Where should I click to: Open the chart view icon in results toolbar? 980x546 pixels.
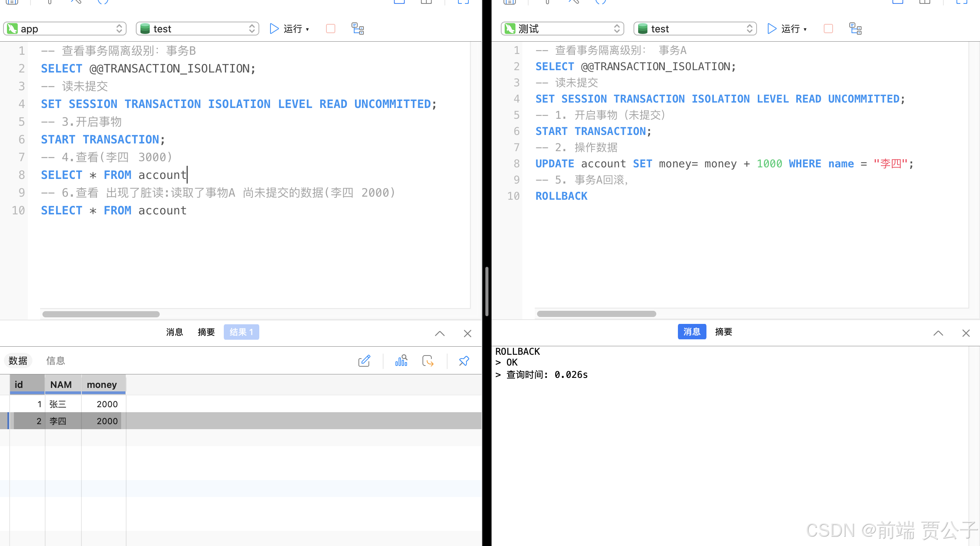click(401, 361)
